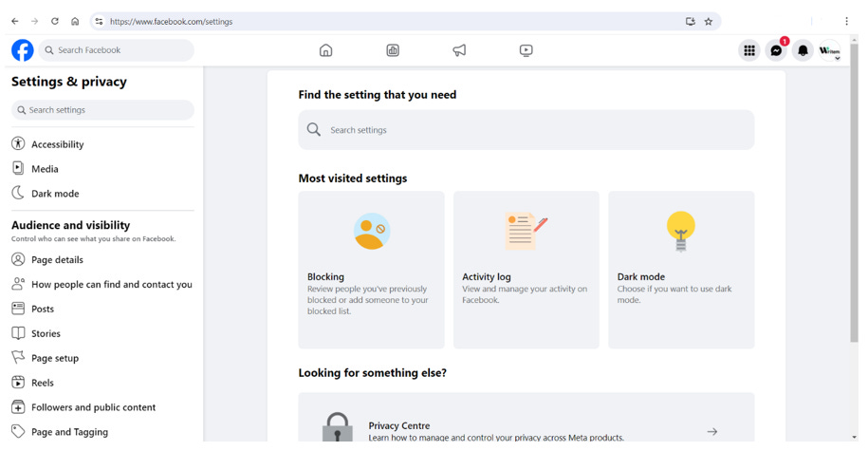This screenshot has height=451, width=868.
Task: Click the Dark mode moon icon
Action: click(18, 193)
